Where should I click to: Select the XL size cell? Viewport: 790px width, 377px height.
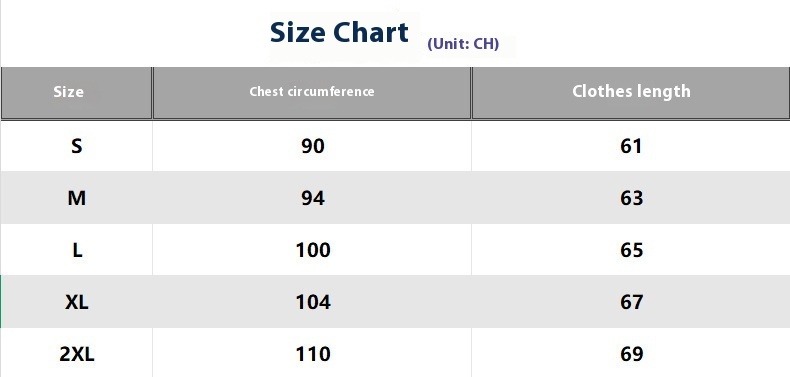(x=77, y=301)
